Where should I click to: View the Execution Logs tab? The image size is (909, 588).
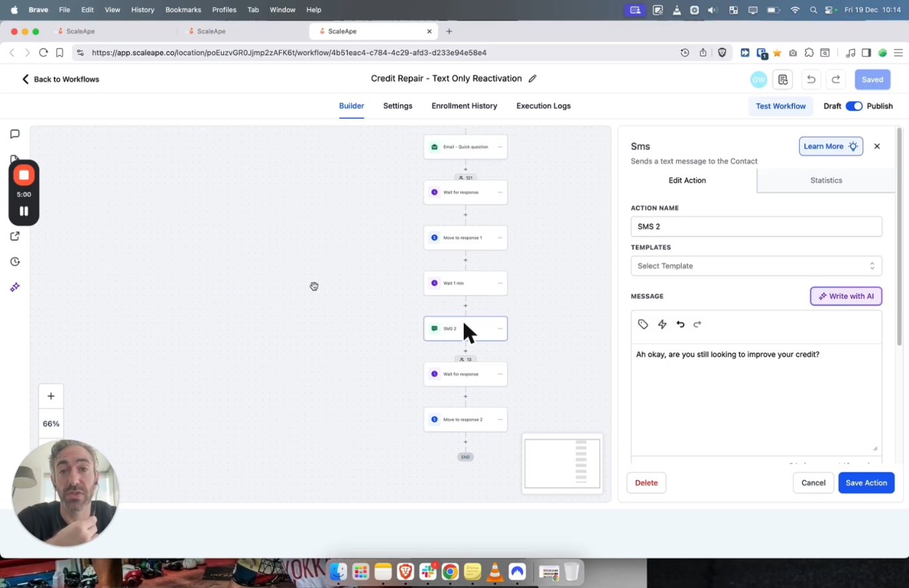(543, 106)
